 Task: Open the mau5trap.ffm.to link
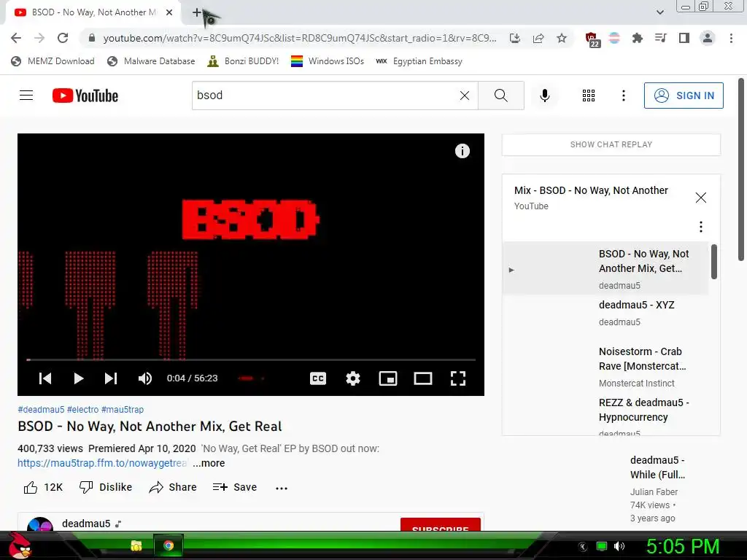tap(102, 463)
